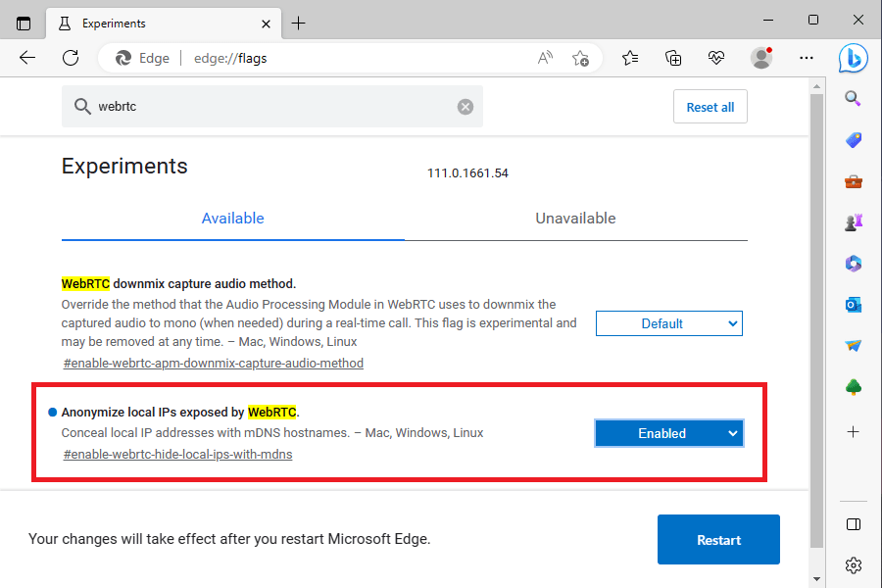Add a sidebar app with plus
The image size is (882, 588).
(x=854, y=431)
